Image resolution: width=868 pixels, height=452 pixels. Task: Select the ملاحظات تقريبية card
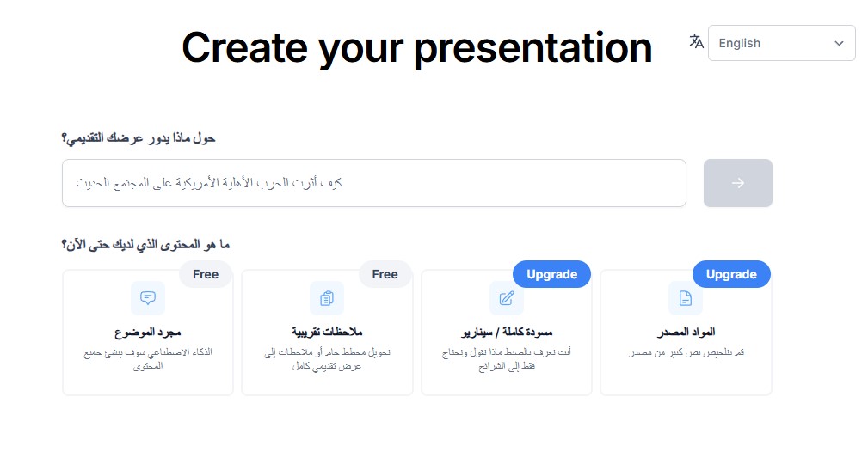point(327,333)
